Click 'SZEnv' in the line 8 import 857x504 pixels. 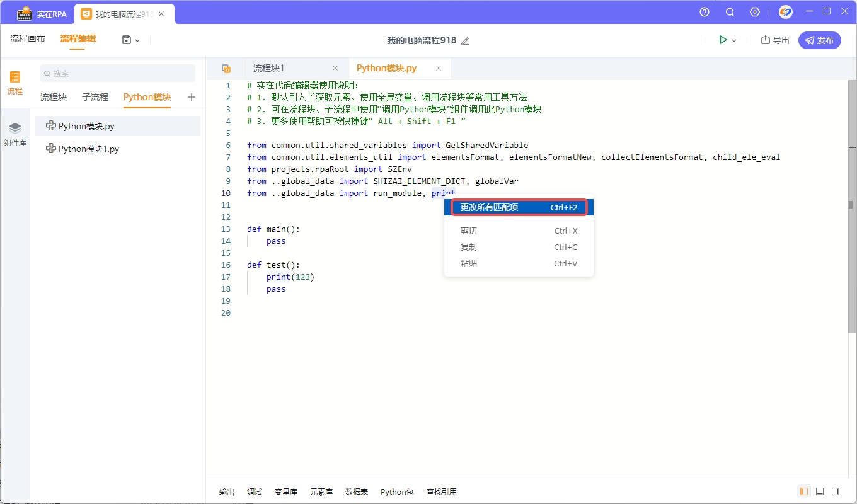click(400, 169)
